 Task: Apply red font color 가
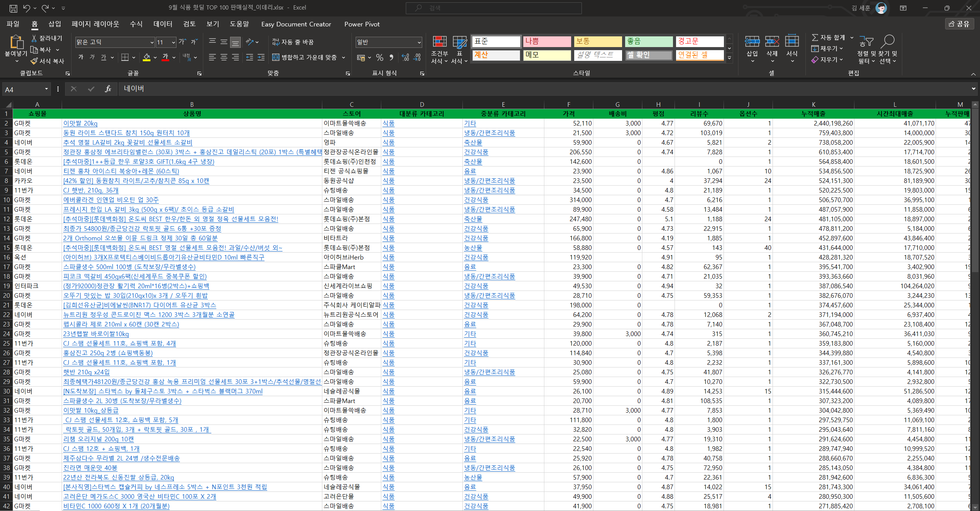[165, 57]
